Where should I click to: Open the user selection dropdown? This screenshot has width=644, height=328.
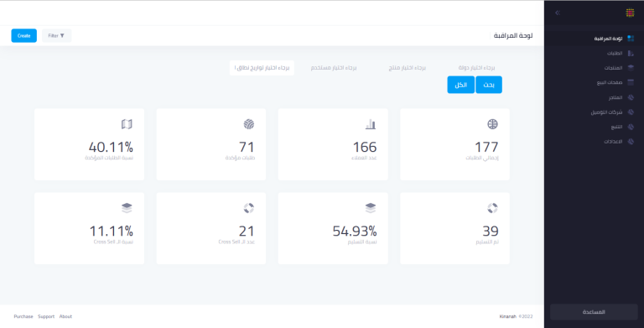334,68
